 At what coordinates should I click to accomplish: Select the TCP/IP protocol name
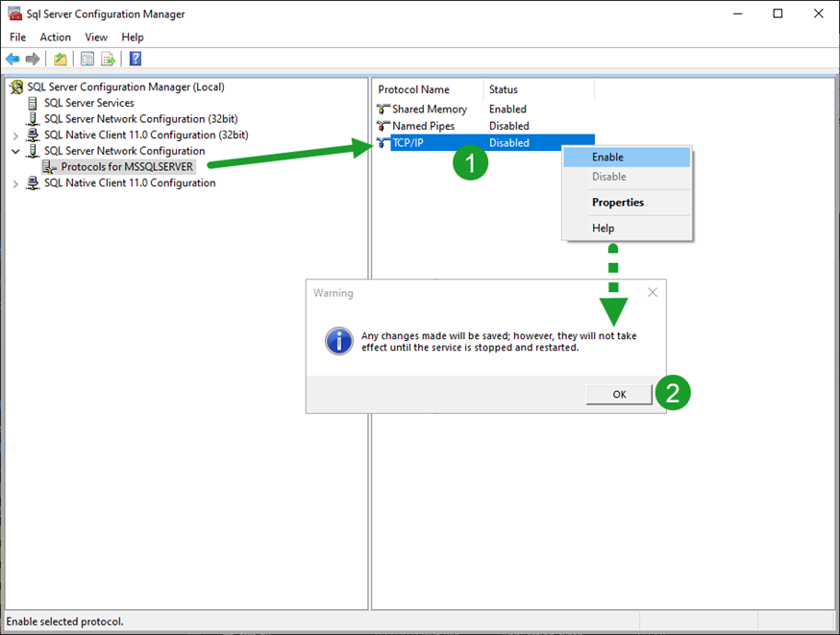tap(408, 143)
